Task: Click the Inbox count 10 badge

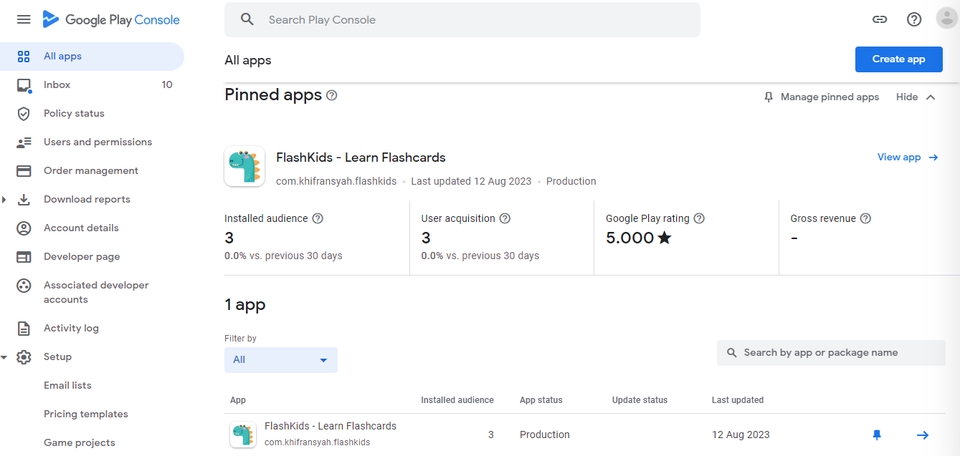Action: pyautogui.click(x=167, y=85)
